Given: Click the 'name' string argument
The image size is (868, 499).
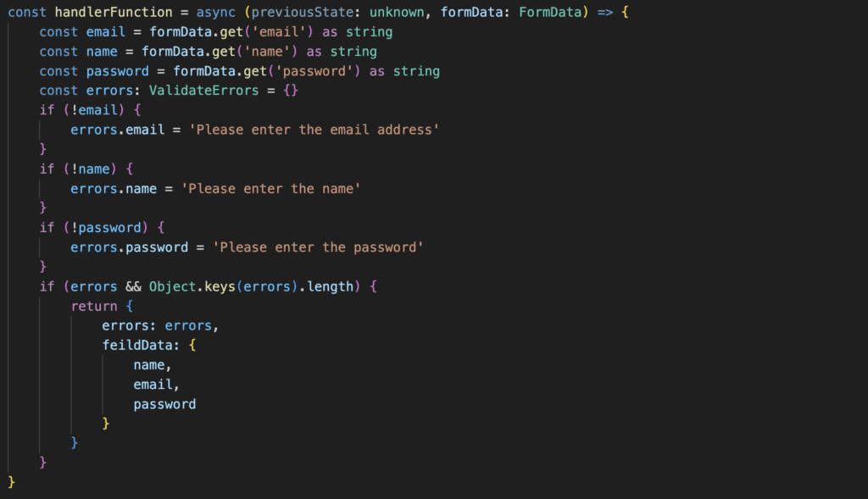Looking at the screenshot, I should pos(267,52).
